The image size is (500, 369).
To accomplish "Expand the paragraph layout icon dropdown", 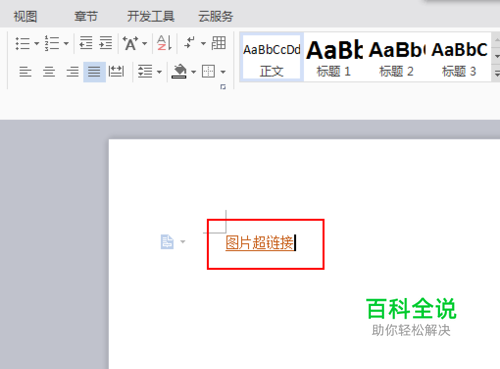I will pyautogui.click(x=183, y=242).
